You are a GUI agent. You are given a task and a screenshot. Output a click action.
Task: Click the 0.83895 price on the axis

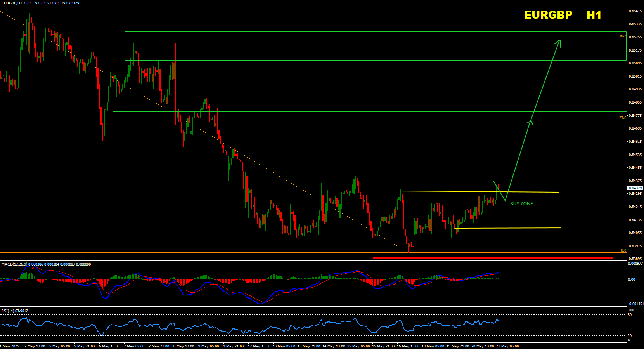tap(635, 259)
